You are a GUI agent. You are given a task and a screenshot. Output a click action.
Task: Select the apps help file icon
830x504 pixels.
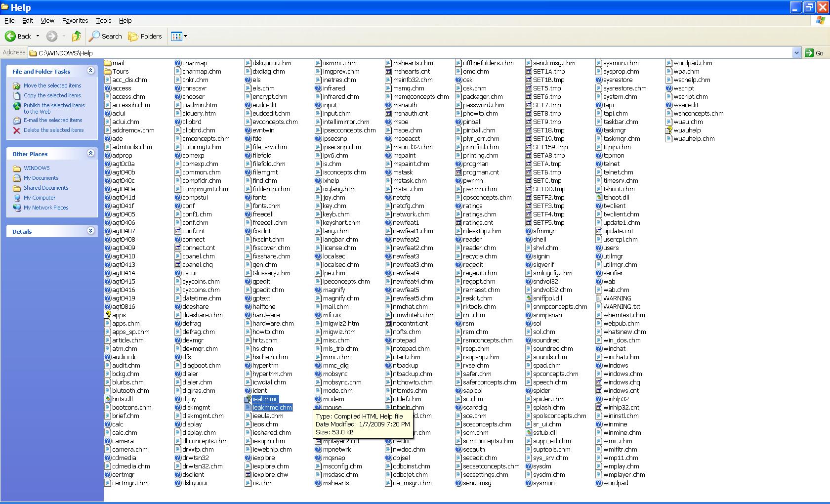click(108, 315)
